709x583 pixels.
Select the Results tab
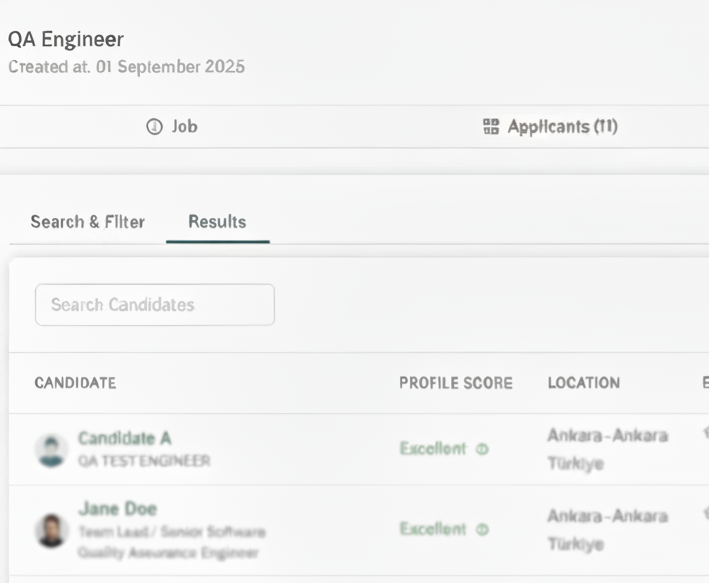click(217, 222)
